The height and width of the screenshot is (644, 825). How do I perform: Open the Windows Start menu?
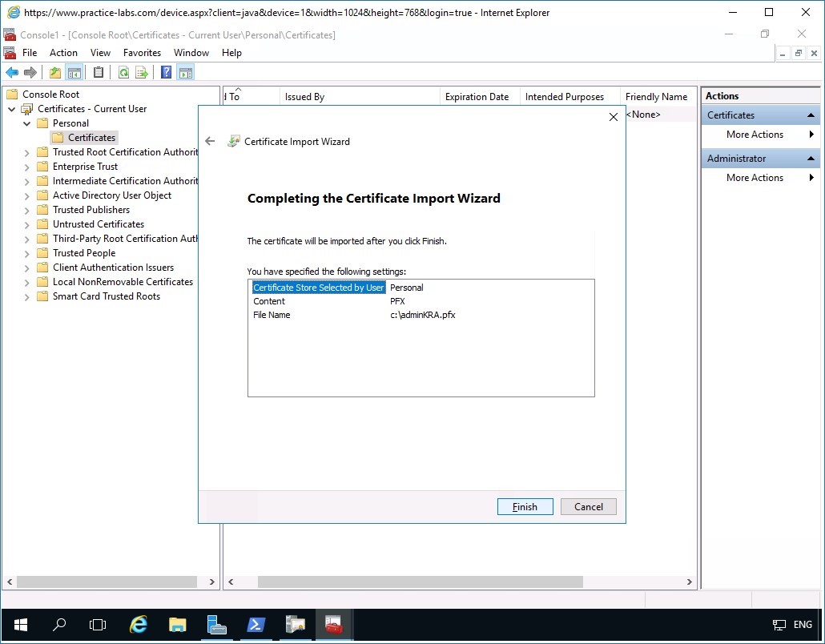pos(21,625)
